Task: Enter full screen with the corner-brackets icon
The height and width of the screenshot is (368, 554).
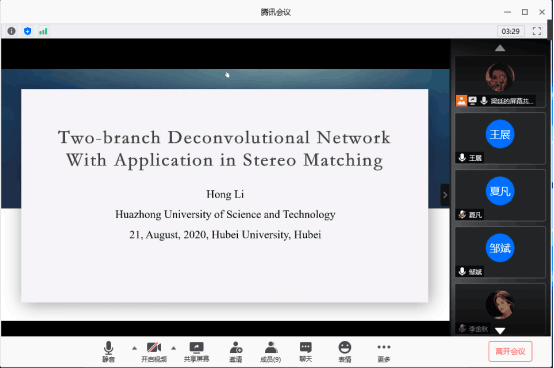Action: point(537,31)
